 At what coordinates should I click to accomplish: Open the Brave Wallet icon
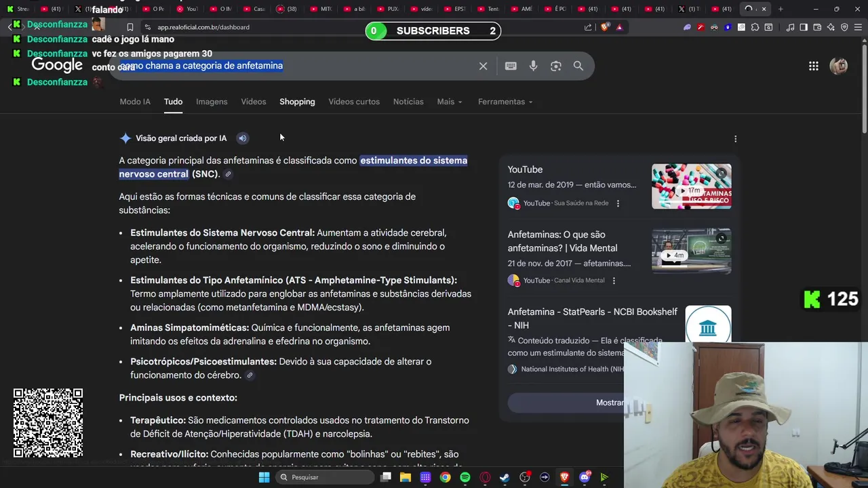pyautogui.click(x=817, y=27)
